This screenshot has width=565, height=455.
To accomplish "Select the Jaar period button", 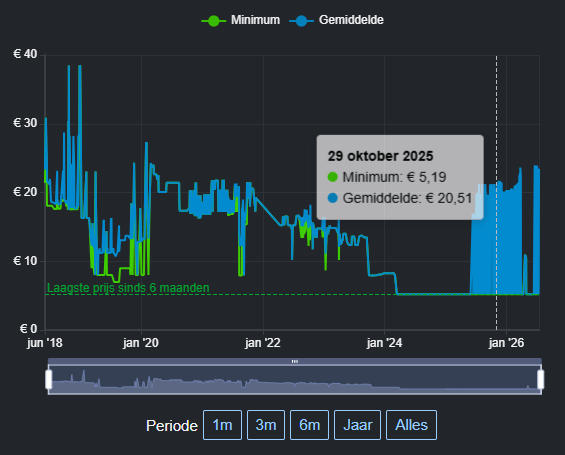I will click(x=357, y=425).
